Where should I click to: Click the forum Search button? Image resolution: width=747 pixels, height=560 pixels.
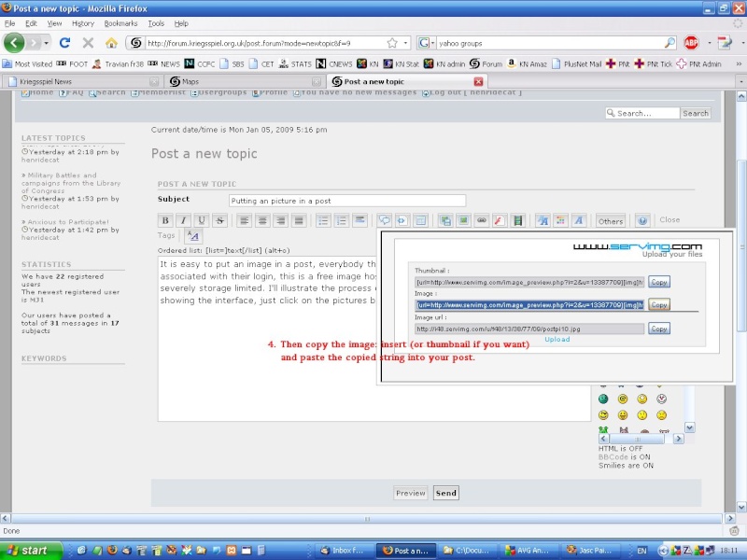pos(696,113)
